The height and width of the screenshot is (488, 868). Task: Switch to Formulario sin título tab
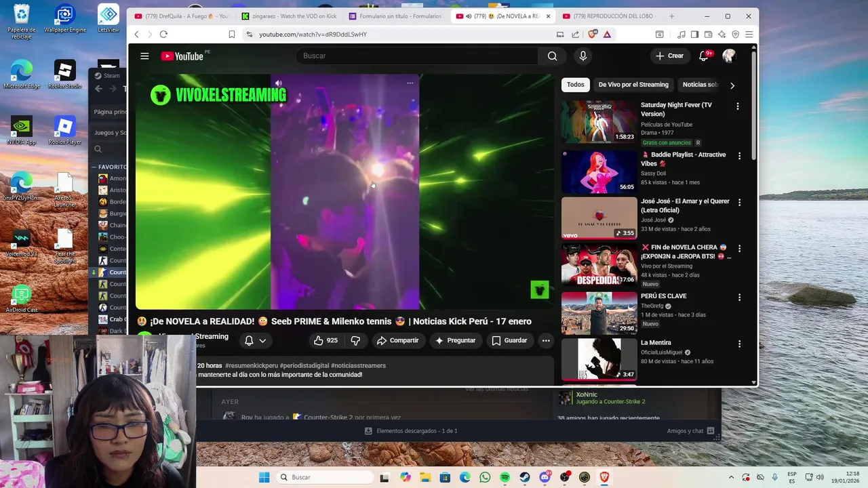pos(396,16)
